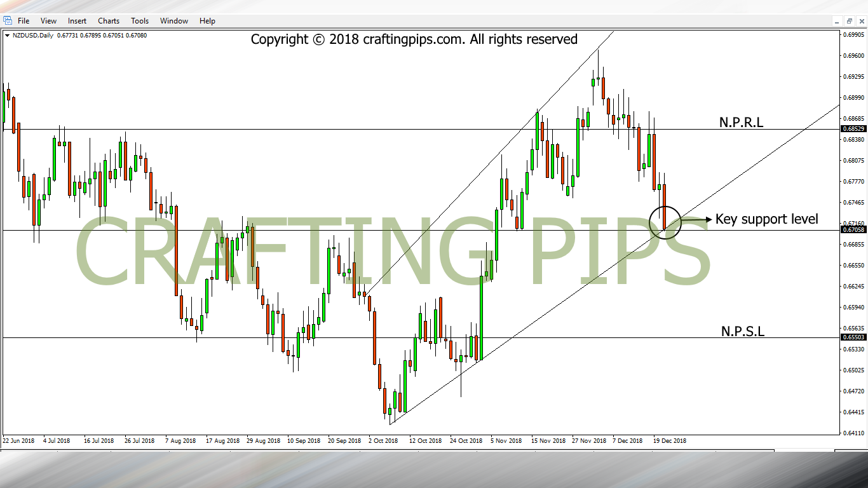Open the Tools menu
868x488 pixels.
(140, 21)
